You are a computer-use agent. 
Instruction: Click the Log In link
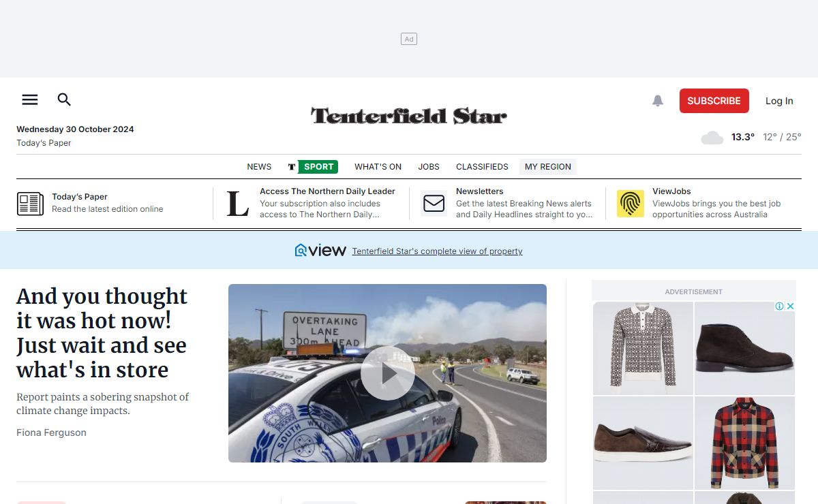[x=779, y=101]
